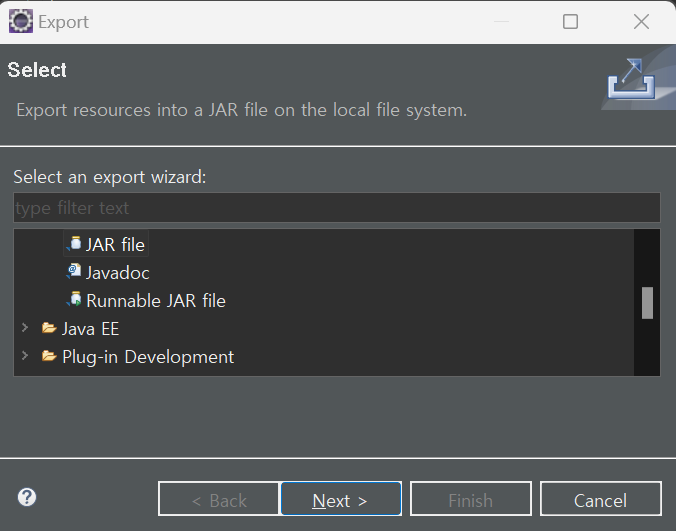Click the Javadoc icon
Screen dimensions: 676x531
tap(74, 272)
